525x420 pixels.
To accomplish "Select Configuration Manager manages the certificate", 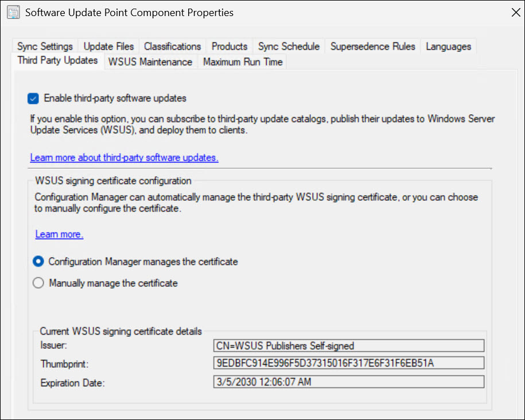I will click(x=38, y=262).
